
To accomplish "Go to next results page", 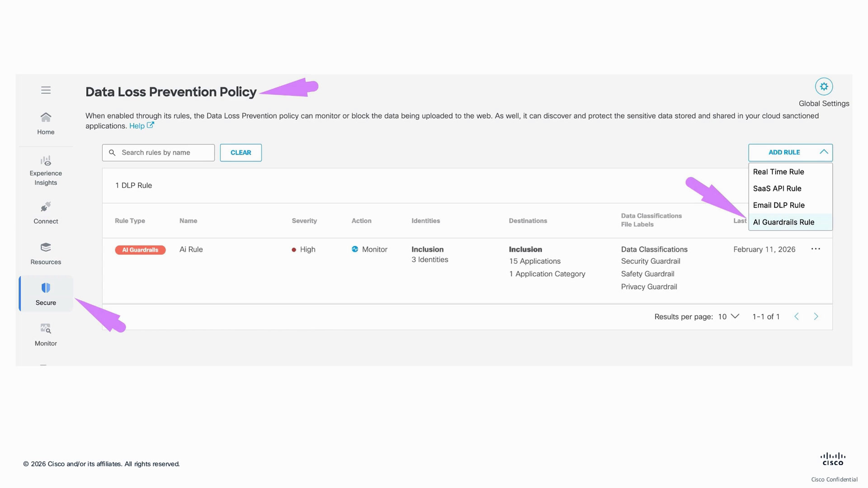I will pos(816,316).
